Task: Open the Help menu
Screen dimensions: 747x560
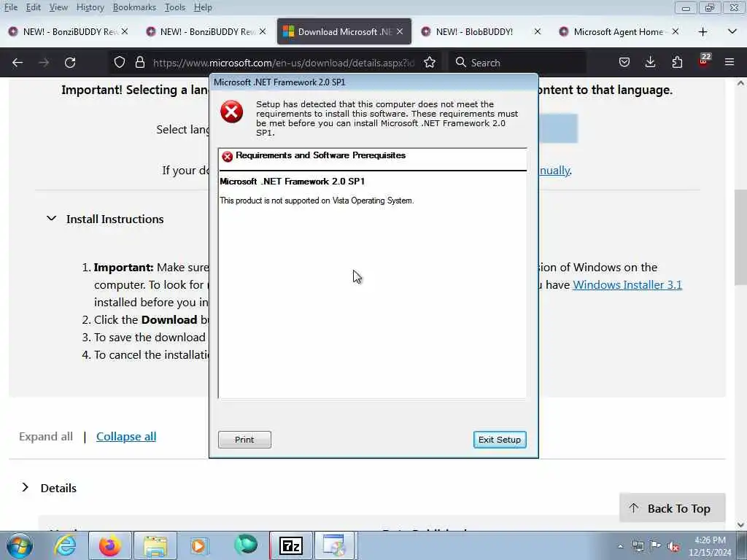Action: click(203, 7)
